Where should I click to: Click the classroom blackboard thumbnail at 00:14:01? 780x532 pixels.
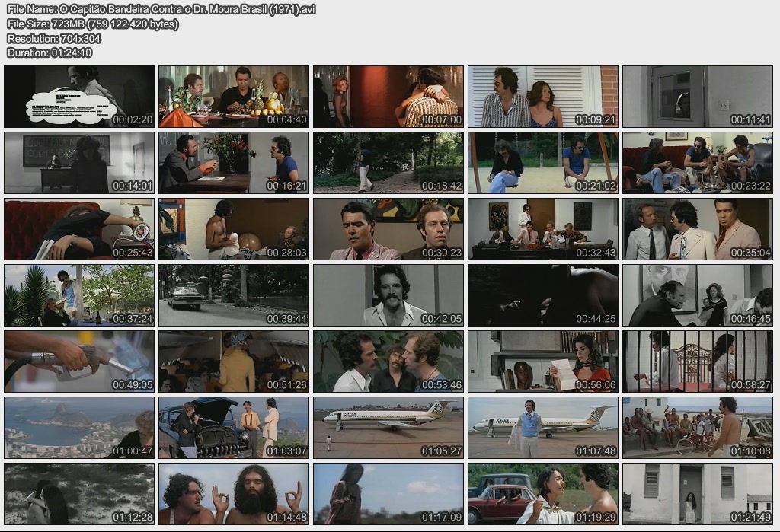tap(79, 163)
